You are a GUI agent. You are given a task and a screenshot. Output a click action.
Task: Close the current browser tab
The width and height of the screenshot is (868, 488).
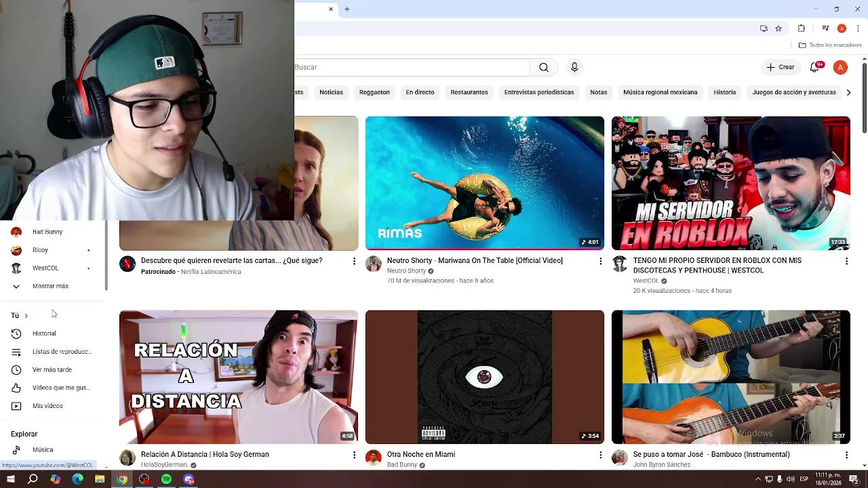tap(331, 9)
